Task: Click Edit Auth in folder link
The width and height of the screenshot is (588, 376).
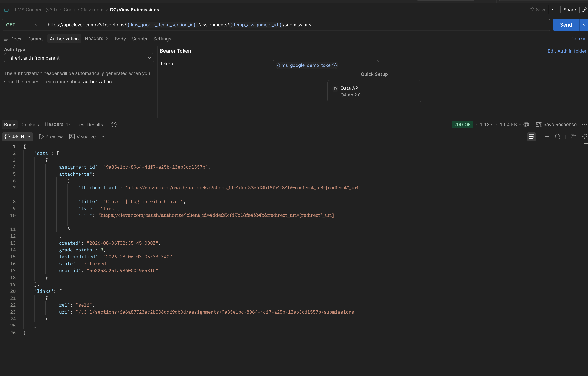Action: 567,51
